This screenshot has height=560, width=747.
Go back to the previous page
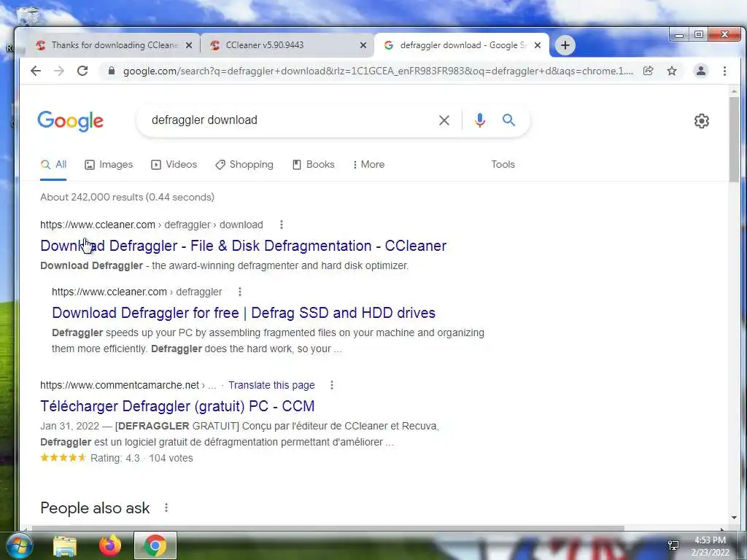click(36, 71)
